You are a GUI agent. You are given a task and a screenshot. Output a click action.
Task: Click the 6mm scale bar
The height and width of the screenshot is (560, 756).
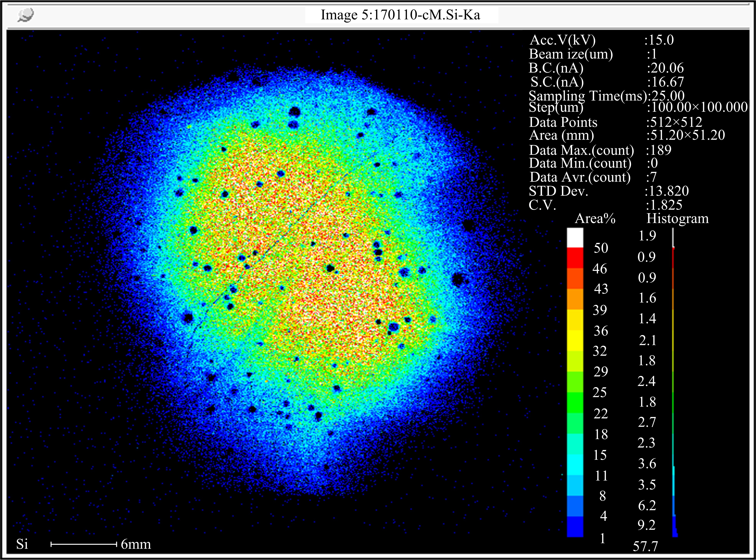[x=84, y=544]
